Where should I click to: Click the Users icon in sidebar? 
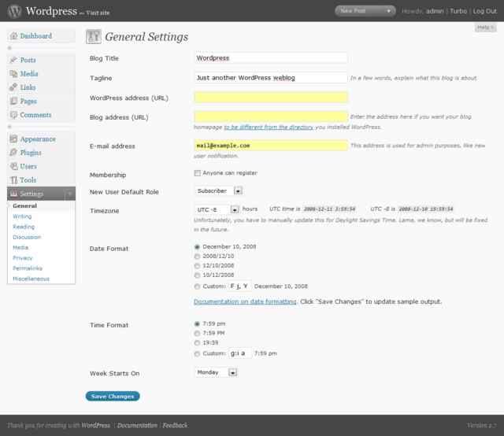click(x=14, y=166)
